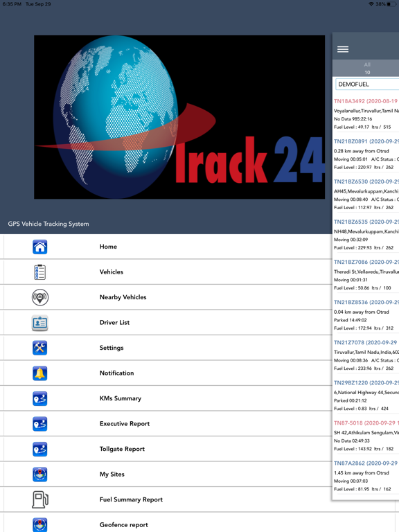Open the Vehicles checklist icon

[39, 272]
